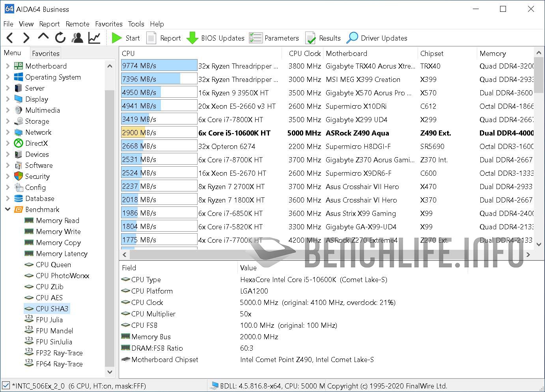Toggle the status bar checkbox
This screenshot has height=392, width=545.
click(6, 386)
